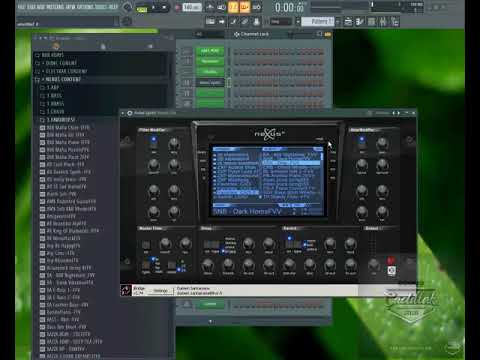Click the first browser tab icon
Screen dimensions: 480x360
tap(56, 46)
